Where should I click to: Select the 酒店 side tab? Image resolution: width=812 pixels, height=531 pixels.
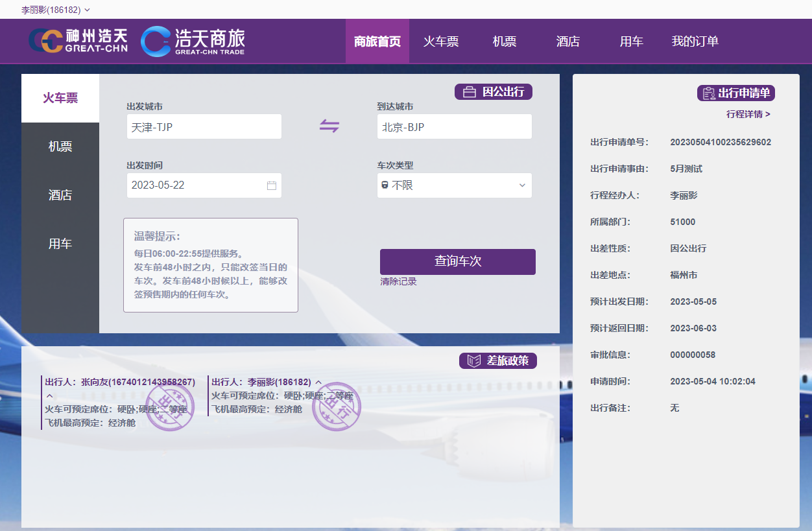click(x=60, y=195)
